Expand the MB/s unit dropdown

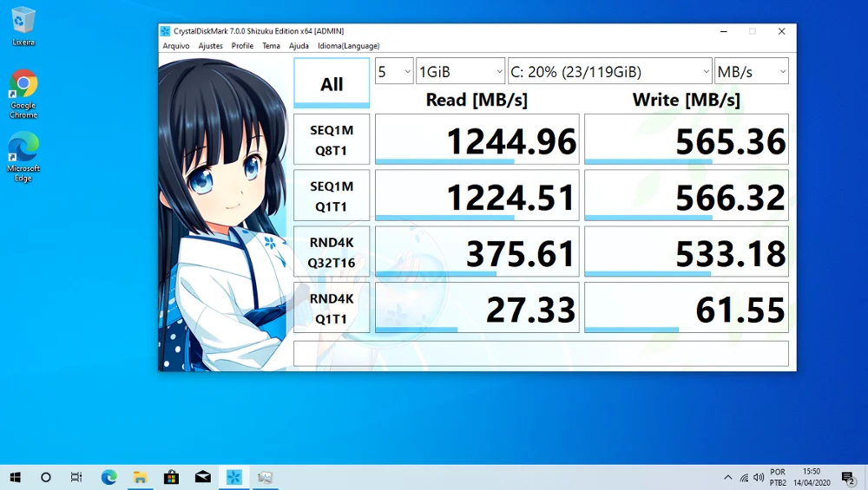752,71
